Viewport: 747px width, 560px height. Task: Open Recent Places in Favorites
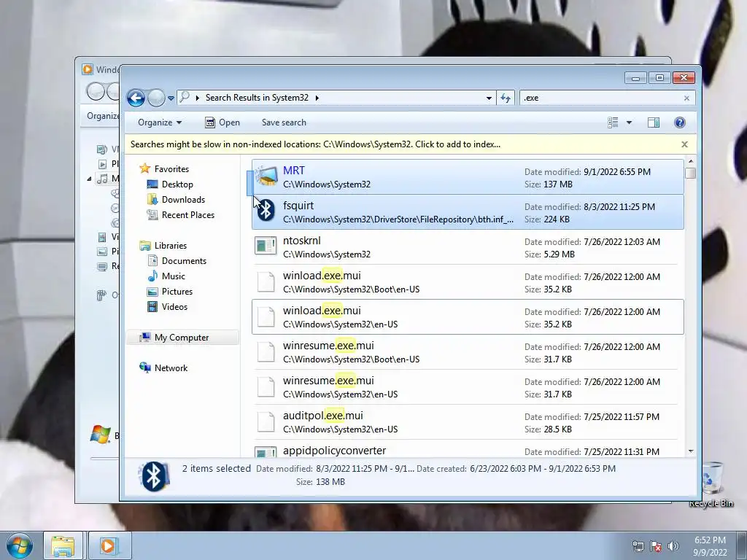tap(187, 215)
